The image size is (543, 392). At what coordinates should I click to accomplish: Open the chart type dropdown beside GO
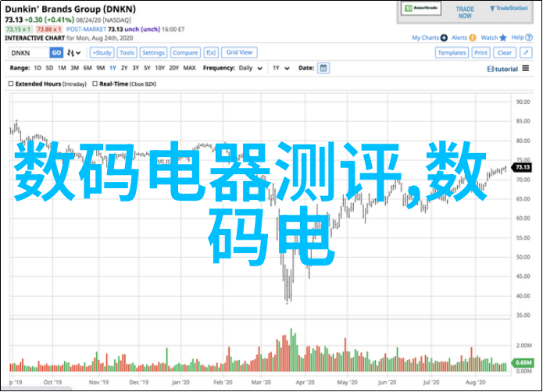point(73,53)
